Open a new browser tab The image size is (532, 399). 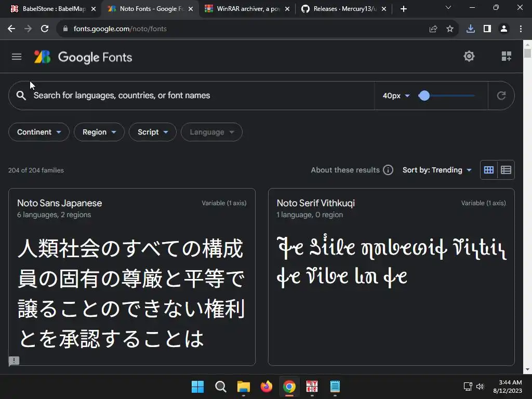coord(403,9)
